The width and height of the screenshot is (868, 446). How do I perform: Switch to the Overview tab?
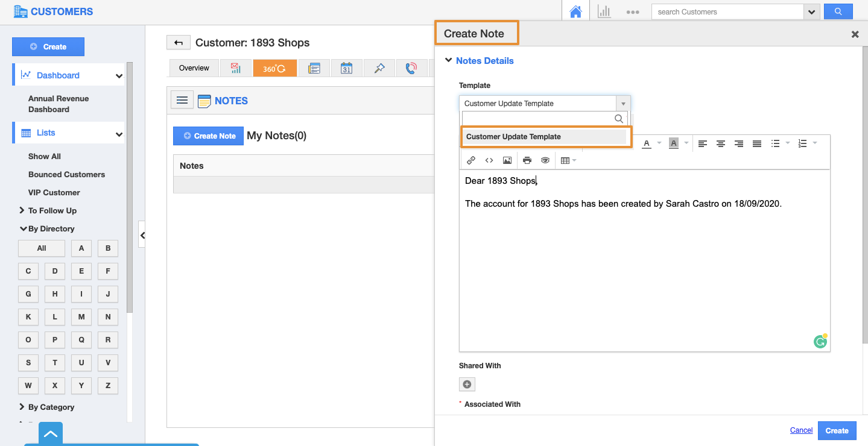click(x=194, y=68)
